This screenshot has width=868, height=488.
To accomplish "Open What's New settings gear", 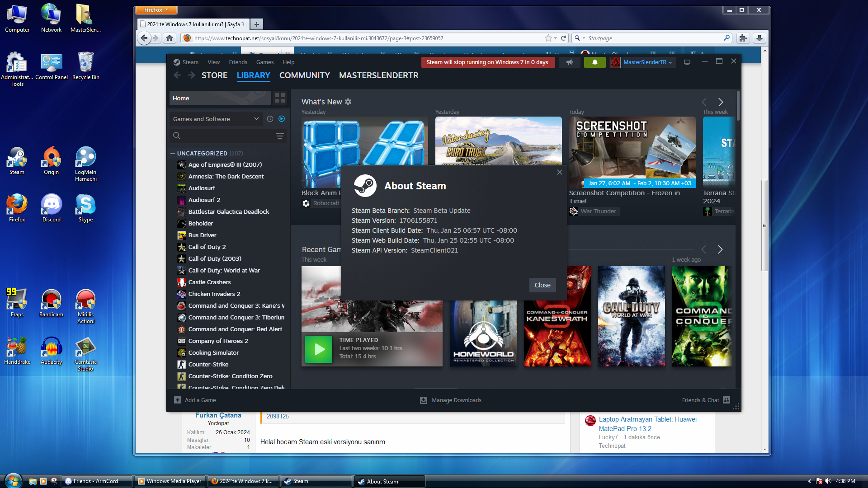I will click(348, 102).
